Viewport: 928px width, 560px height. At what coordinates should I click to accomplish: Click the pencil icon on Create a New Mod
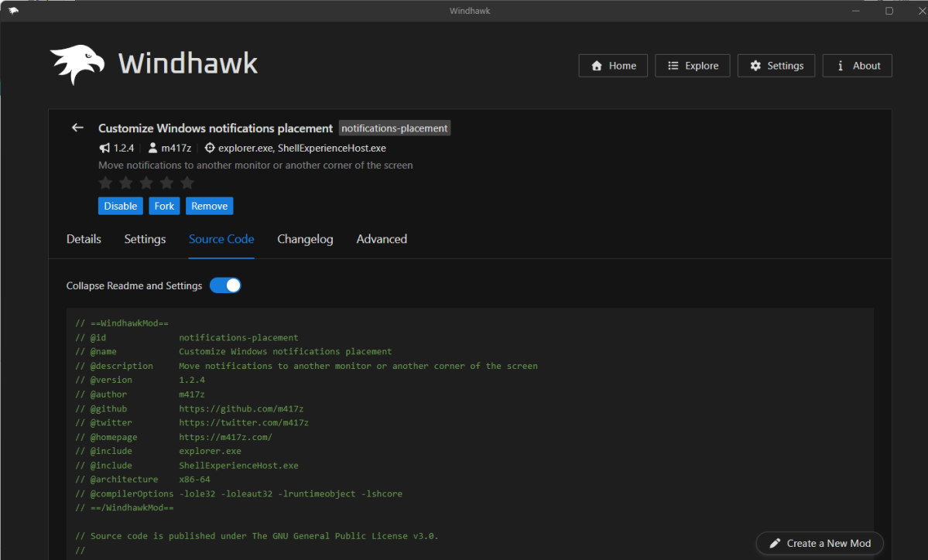click(775, 543)
